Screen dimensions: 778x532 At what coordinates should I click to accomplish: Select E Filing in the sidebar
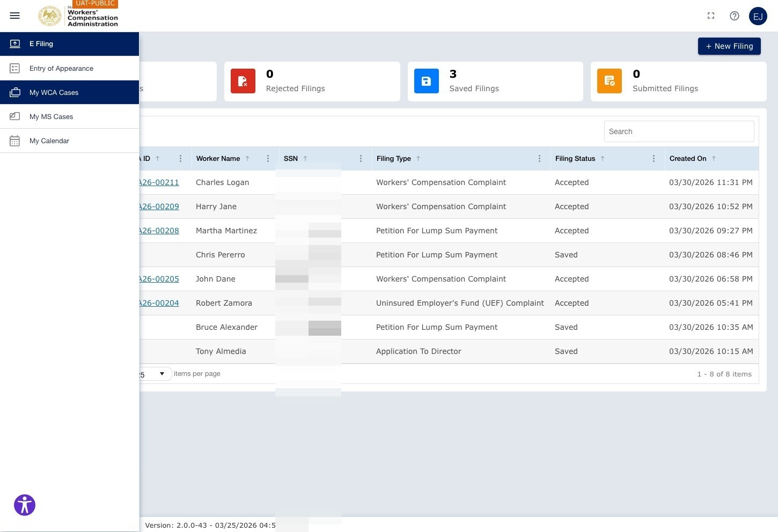coord(69,44)
